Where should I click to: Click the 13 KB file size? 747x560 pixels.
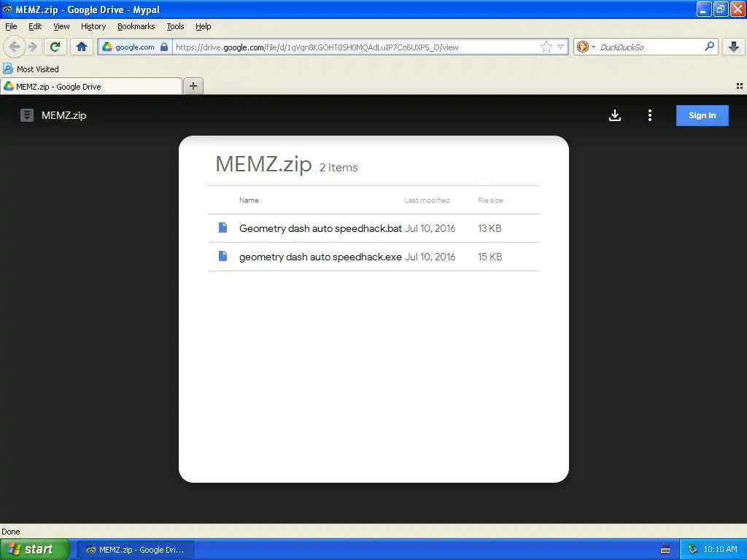[x=489, y=228]
